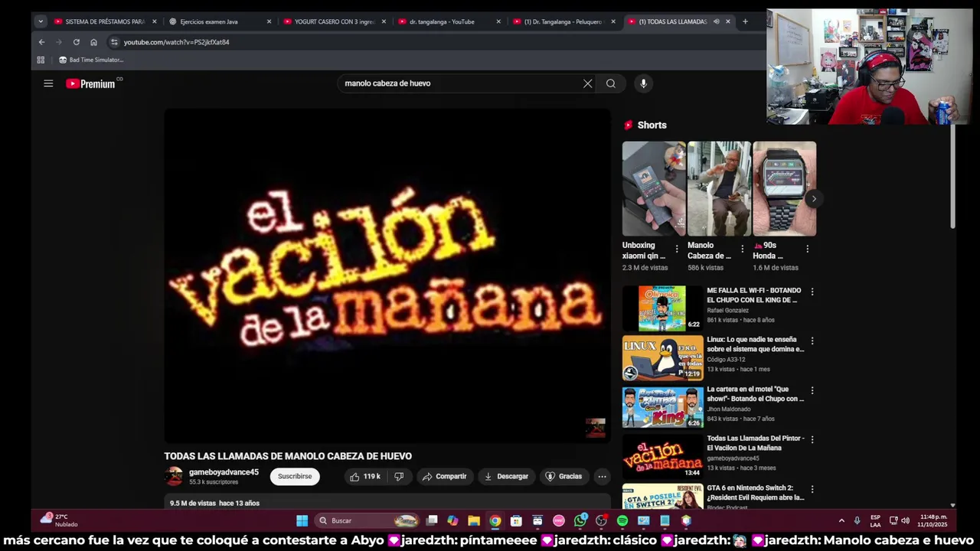
Task: Reload the current page
Action: [x=76, y=42]
